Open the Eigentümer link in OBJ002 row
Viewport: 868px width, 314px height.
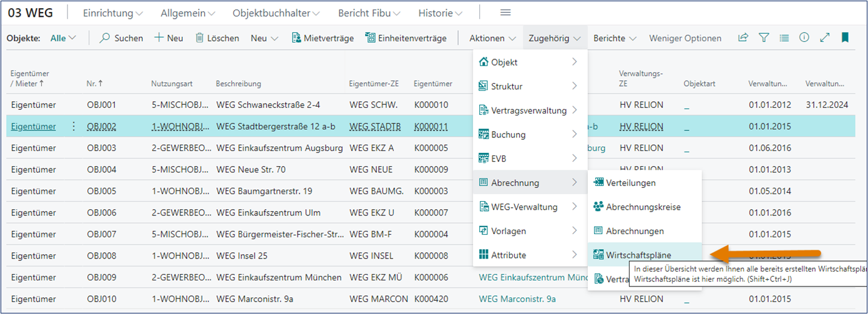pyautogui.click(x=33, y=126)
